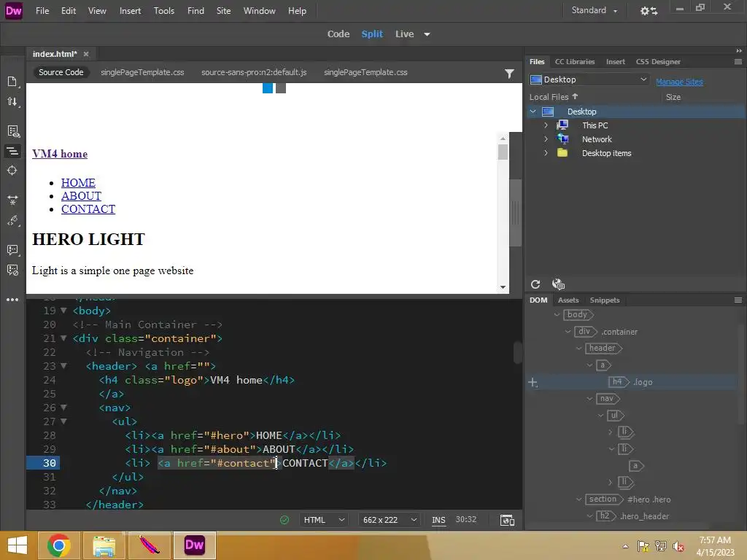747x560 pixels.
Task: Open the Site menu
Action: pyautogui.click(x=223, y=10)
